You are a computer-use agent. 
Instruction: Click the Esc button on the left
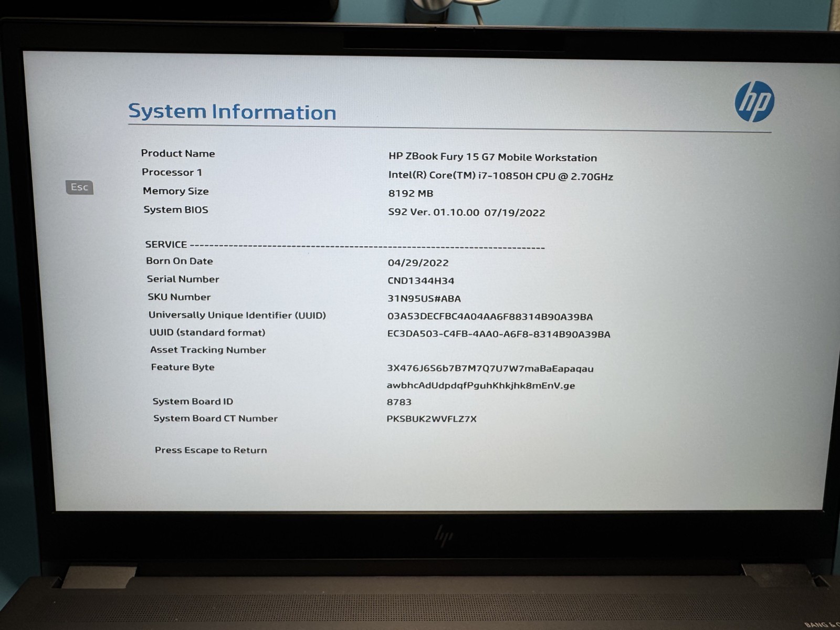pyautogui.click(x=79, y=187)
